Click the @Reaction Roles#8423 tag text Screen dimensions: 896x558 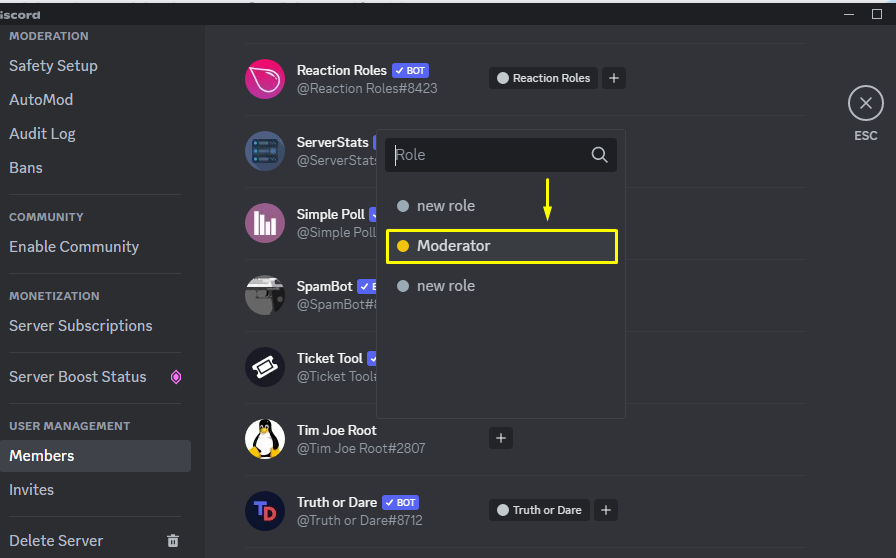click(x=367, y=89)
